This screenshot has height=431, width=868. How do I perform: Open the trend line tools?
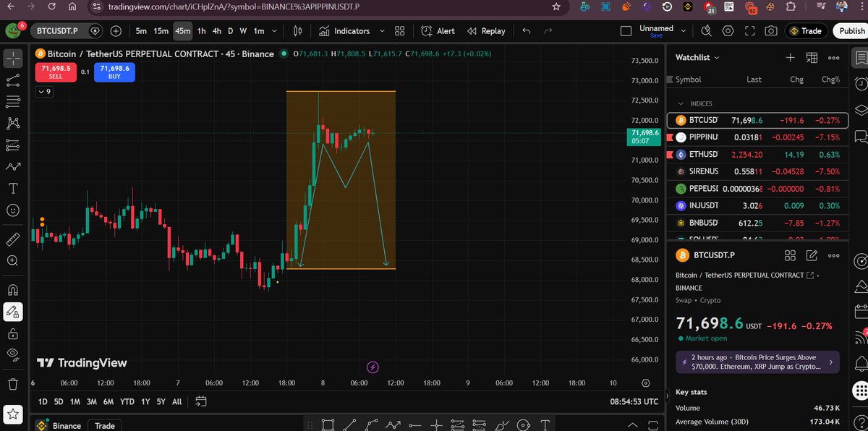13,80
